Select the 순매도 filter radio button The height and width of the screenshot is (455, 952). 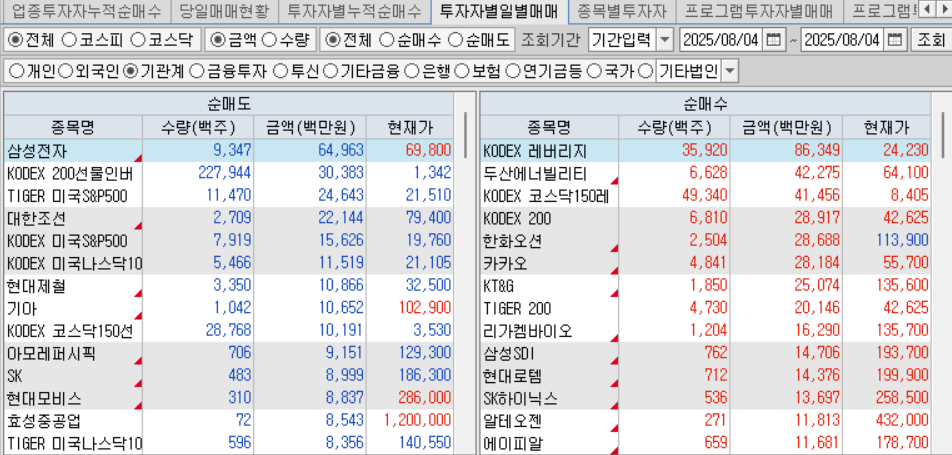(x=455, y=41)
